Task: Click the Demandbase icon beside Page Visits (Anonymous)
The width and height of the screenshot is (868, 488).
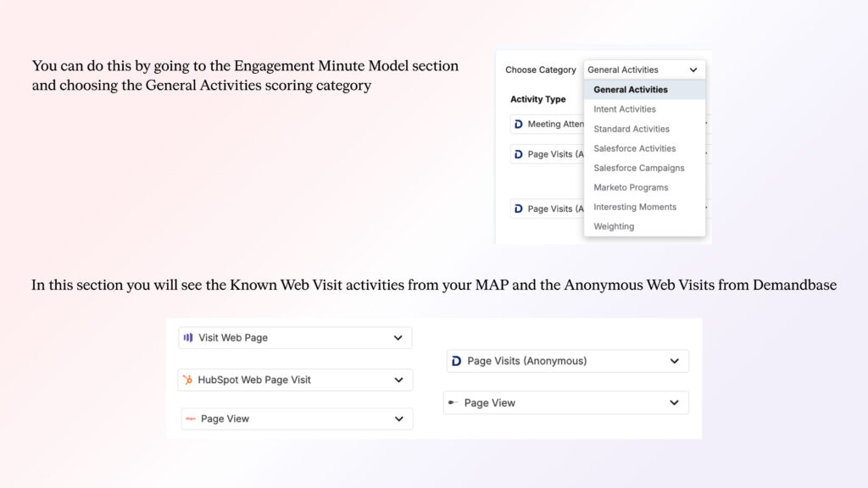Action: [457, 361]
